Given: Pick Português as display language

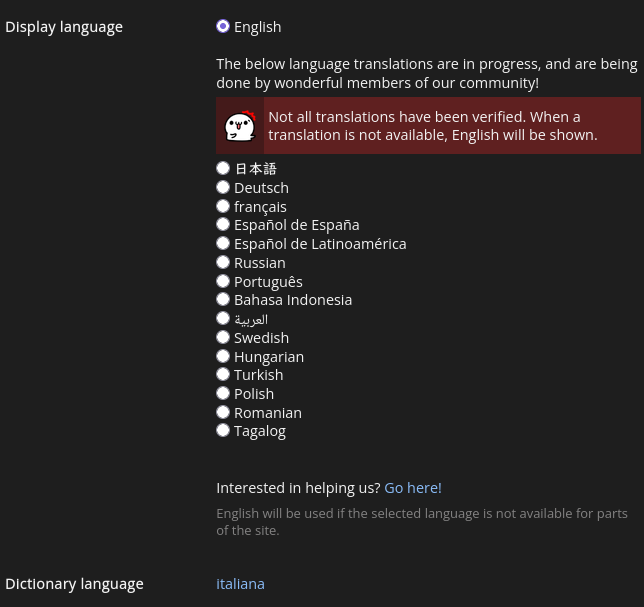Looking at the screenshot, I should coord(223,281).
